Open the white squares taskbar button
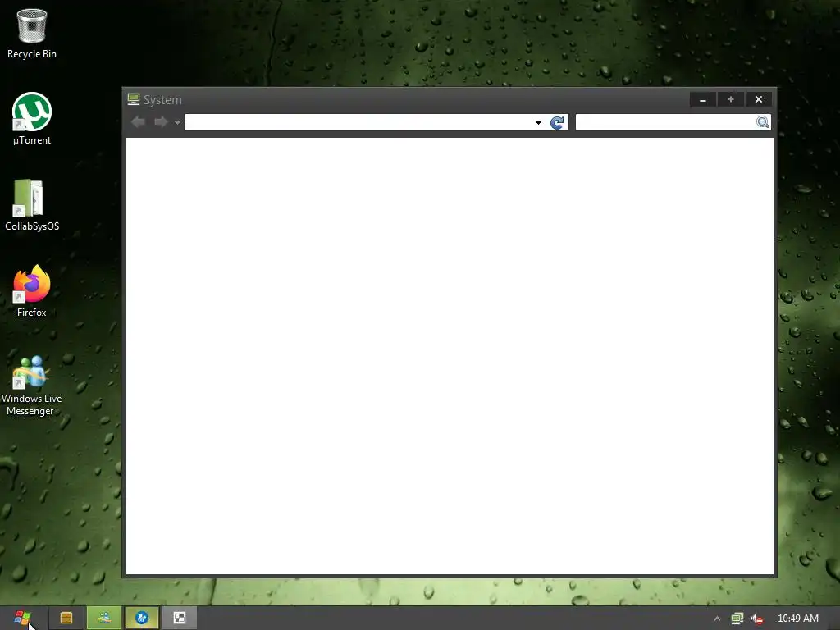Image resolution: width=840 pixels, height=630 pixels. [x=180, y=619]
